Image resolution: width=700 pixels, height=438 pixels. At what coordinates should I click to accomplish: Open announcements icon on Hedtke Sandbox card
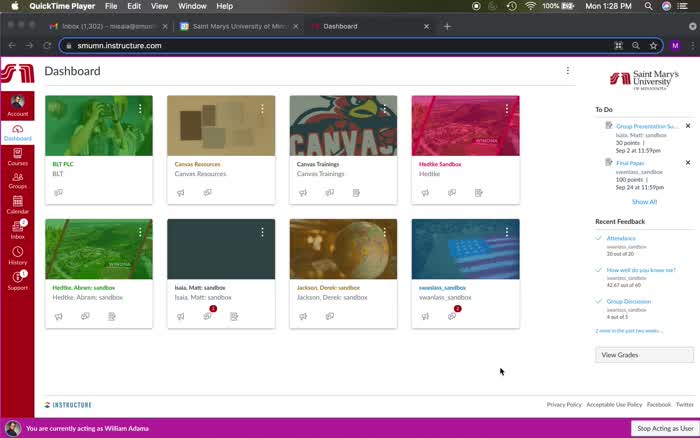coord(425,192)
